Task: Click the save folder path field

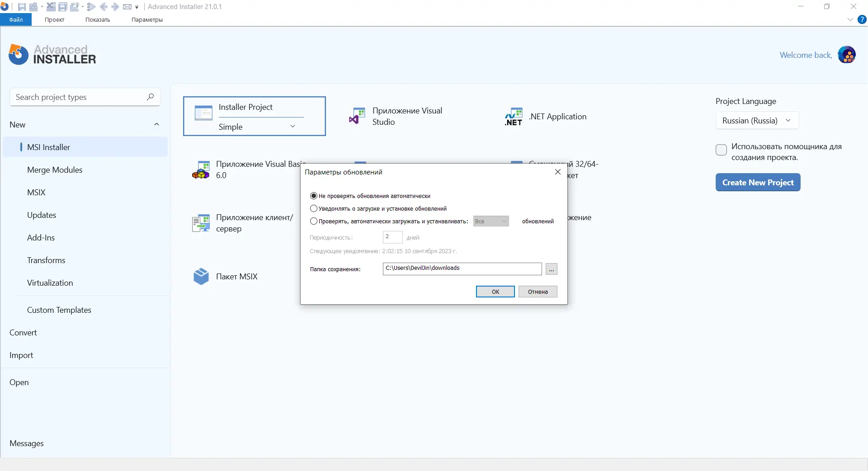Action: click(x=462, y=268)
